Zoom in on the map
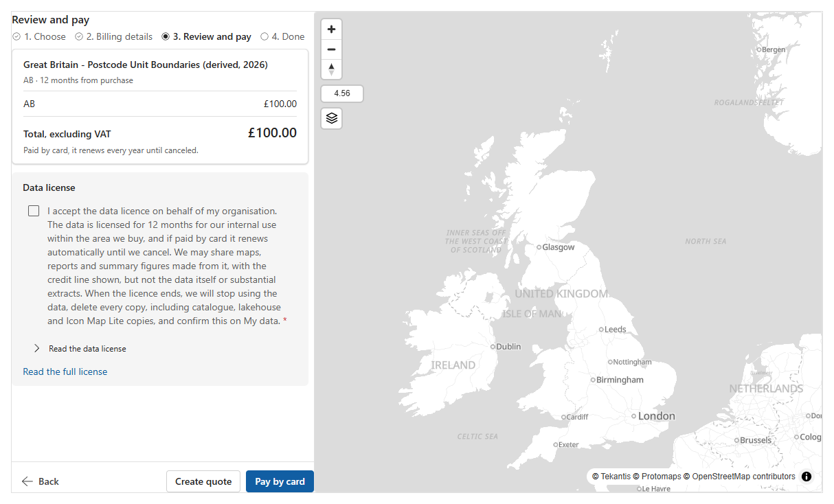The image size is (834, 504). (x=331, y=30)
